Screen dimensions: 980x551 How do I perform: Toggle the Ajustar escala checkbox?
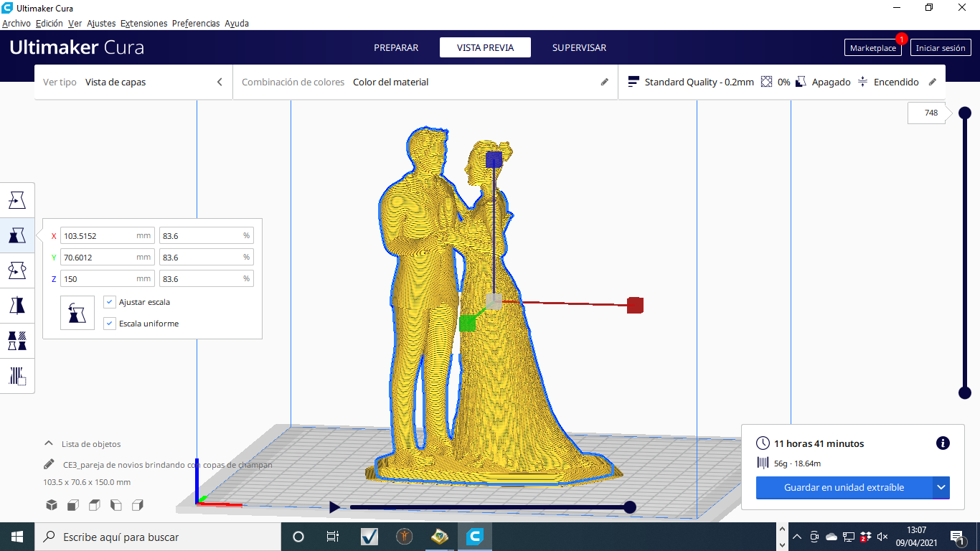[110, 302]
